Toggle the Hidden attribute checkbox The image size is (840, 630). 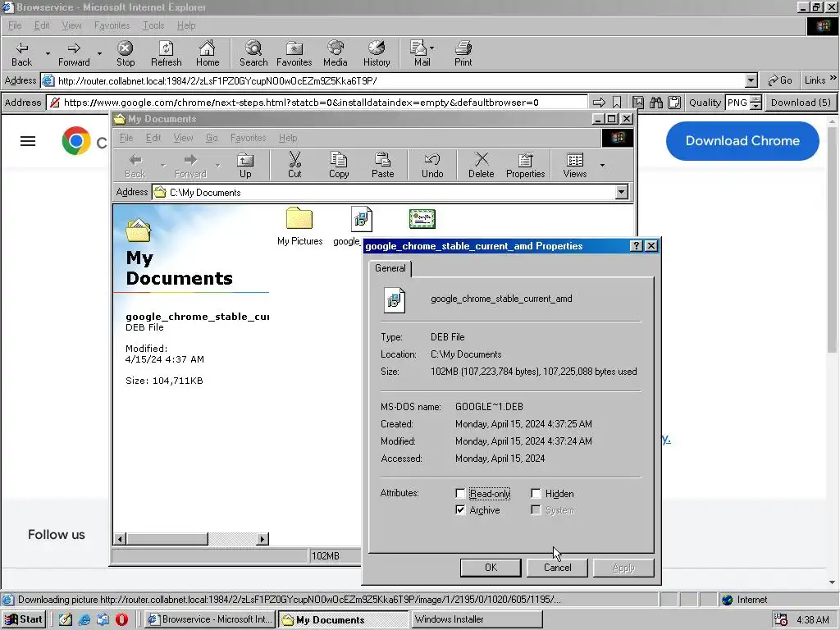(536, 493)
